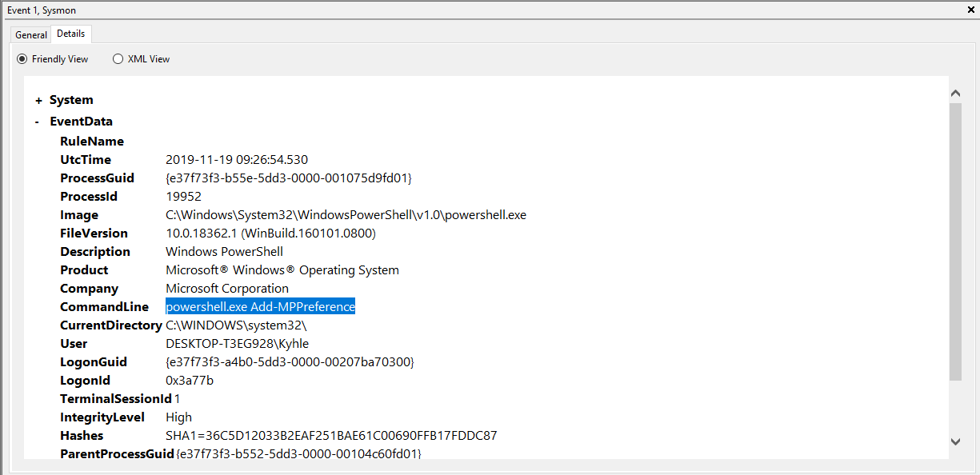Click the highlighted CommandLine value
This screenshot has width=980, height=475.
tap(260, 307)
